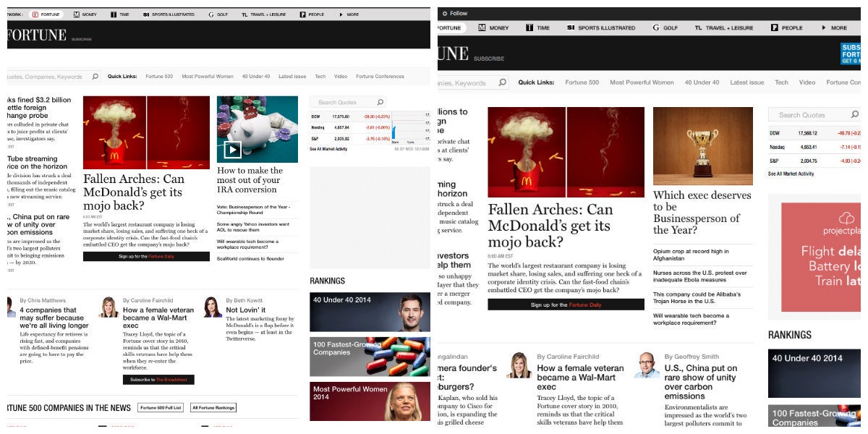Play the IRA conversion video in left screenshot
The height and width of the screenshot is (434, 868).
coord(232,150)
